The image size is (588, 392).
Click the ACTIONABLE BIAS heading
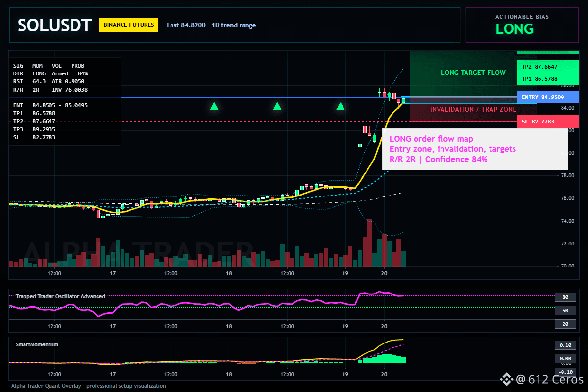tap(522, 17)
